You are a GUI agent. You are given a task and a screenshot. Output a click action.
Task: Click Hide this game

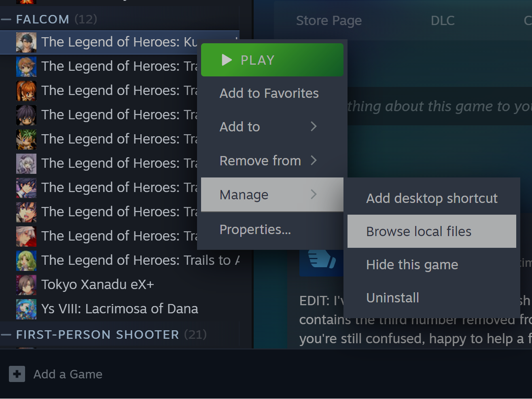click(x=432, y=264)
